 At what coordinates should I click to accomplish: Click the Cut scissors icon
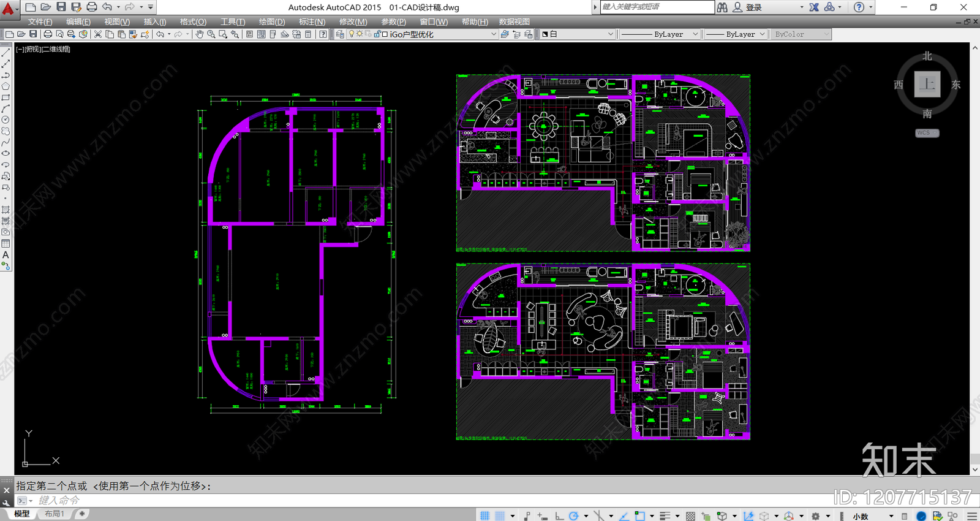98,34
